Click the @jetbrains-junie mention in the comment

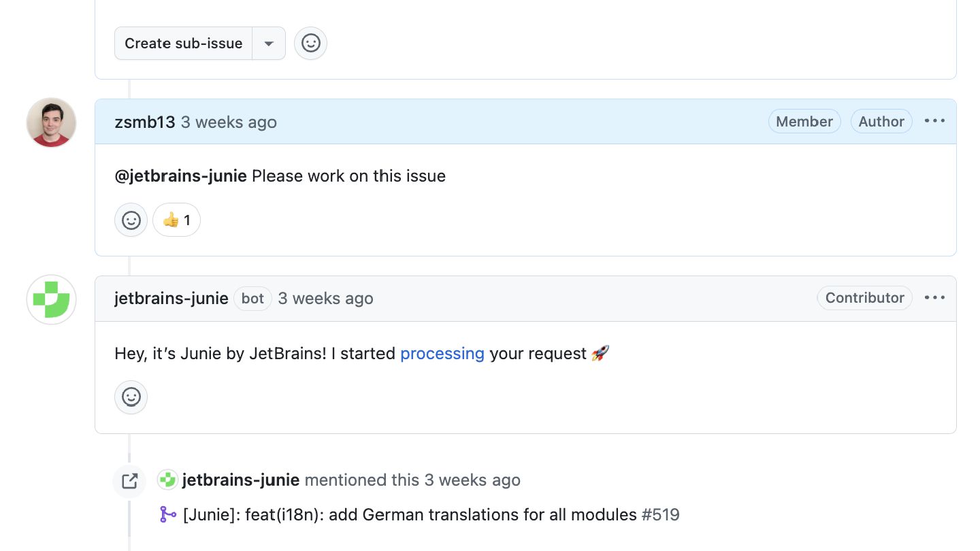coord(180,176)
